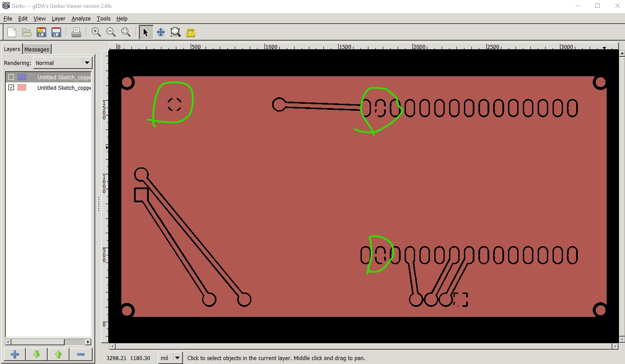This screenshot has width=625, height=364.
Task: Click the Gerbv application title bar icon
Action: (x=6, y=6)
